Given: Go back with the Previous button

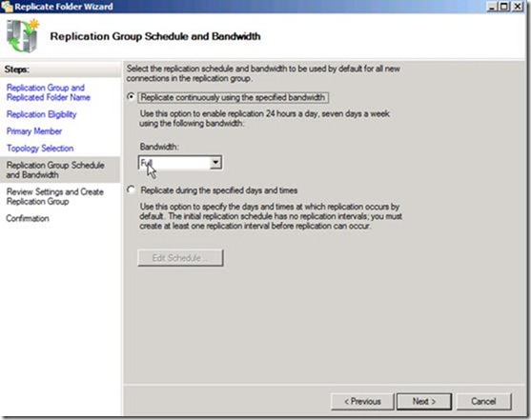Looking at the screenshot, I should (362, 401).
